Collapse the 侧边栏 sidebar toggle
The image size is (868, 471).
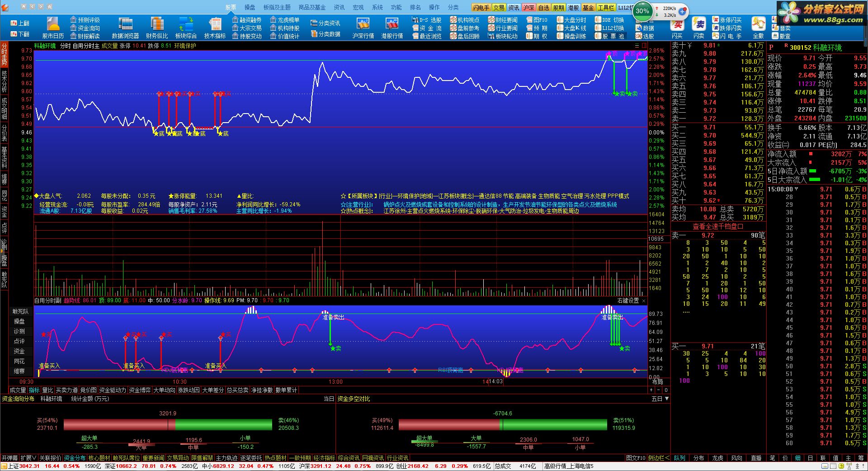(x=659, y=458)
